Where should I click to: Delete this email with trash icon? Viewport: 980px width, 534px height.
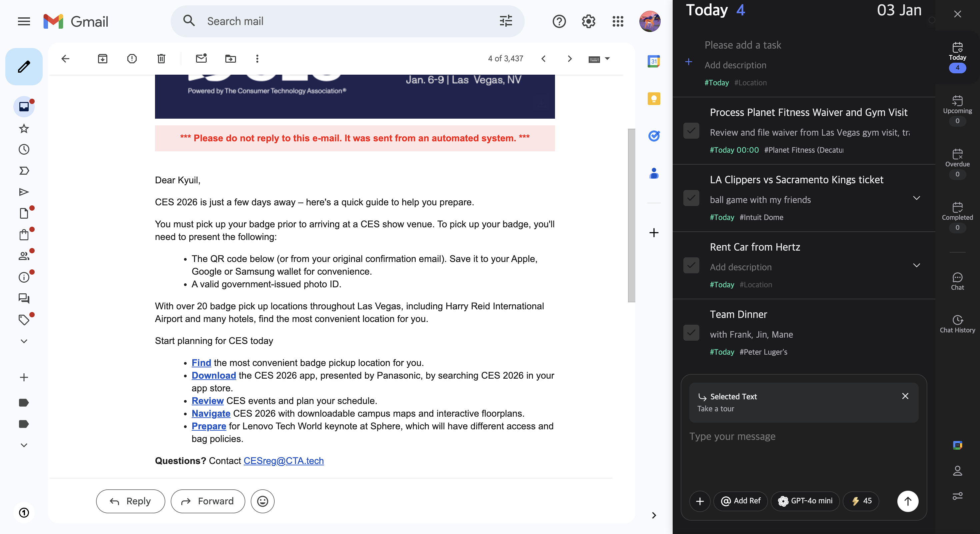[x=161, y=59]
